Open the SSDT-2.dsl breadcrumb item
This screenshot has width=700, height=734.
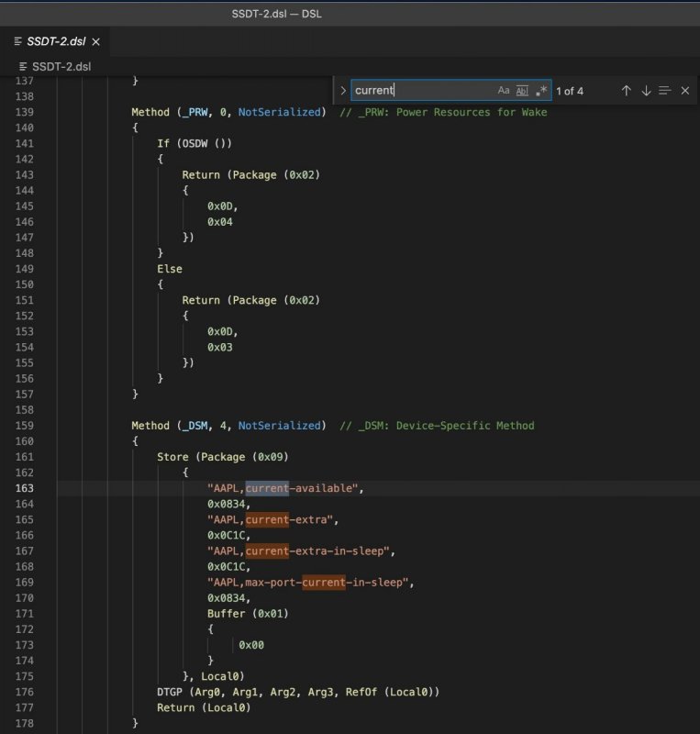coord(61,67)
